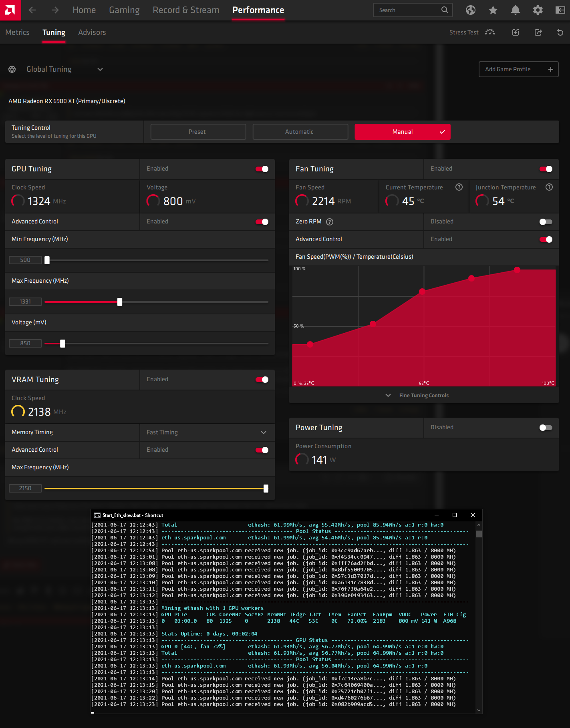Expand the Global Tuning dropdown

(100, 69)
